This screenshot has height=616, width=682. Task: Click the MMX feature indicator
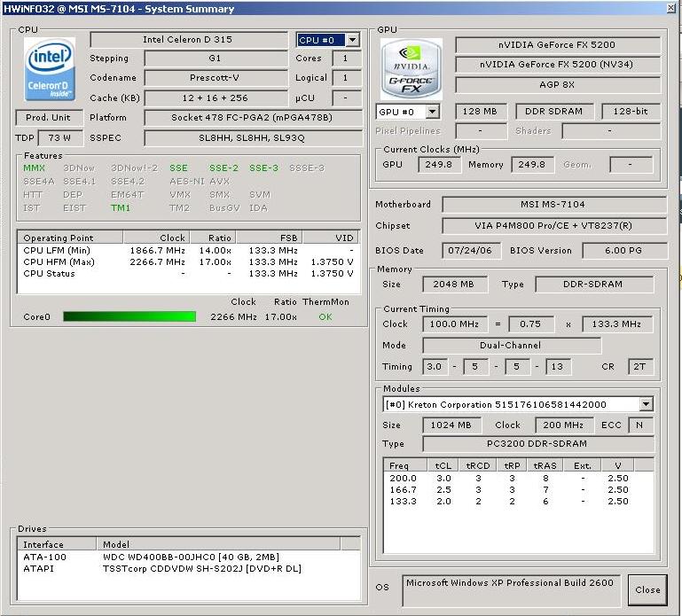(34, 168)
